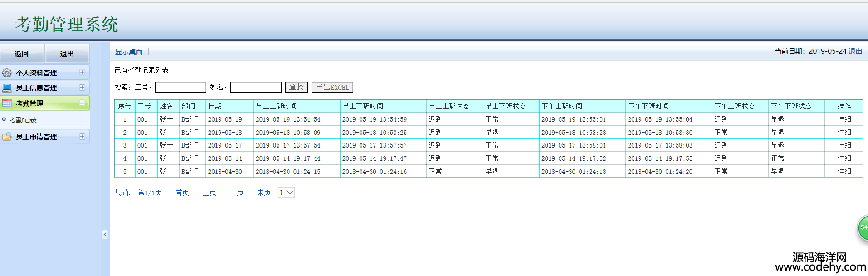Select the 考勤管理 menu
868x276 pixels.
(45, 103)
